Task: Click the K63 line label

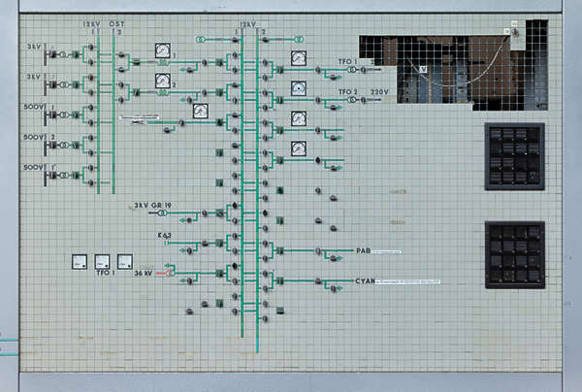Action: [164, 235]
